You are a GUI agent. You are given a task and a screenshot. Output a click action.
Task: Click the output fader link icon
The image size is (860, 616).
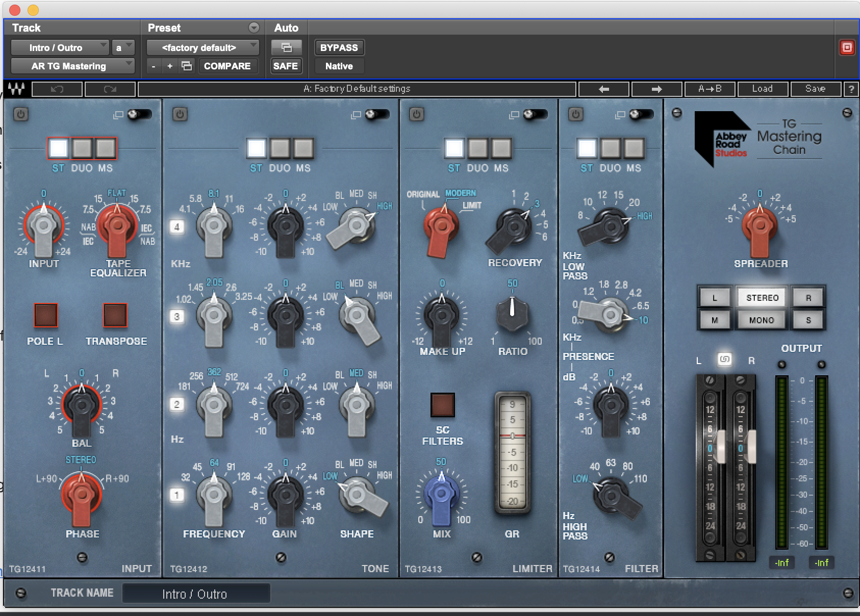tap(724, 360)
